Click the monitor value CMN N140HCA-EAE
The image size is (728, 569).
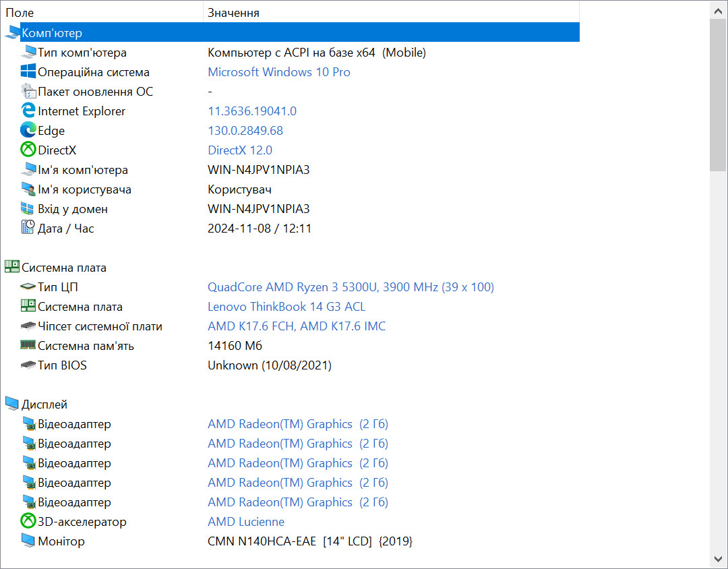pyautogui.click(x=310, y=541)
